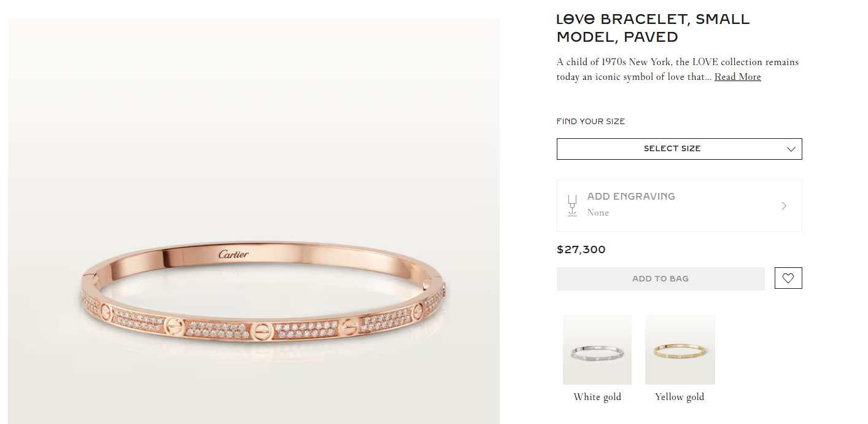The width and height of the screenshot is (868, 424).
Task: Click the Love Bracelet product title
Action: point(653,28)
